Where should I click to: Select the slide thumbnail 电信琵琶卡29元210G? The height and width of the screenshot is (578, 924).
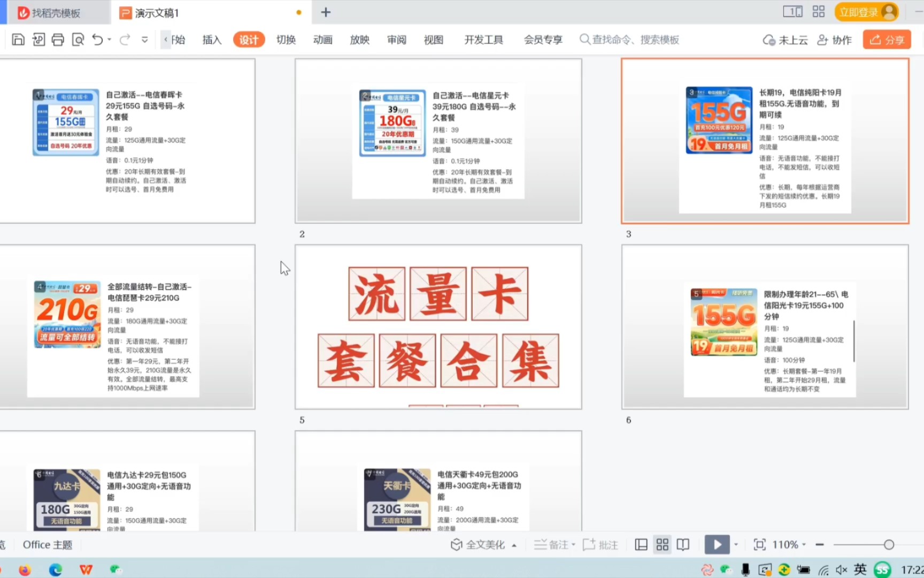click(127, 327)
